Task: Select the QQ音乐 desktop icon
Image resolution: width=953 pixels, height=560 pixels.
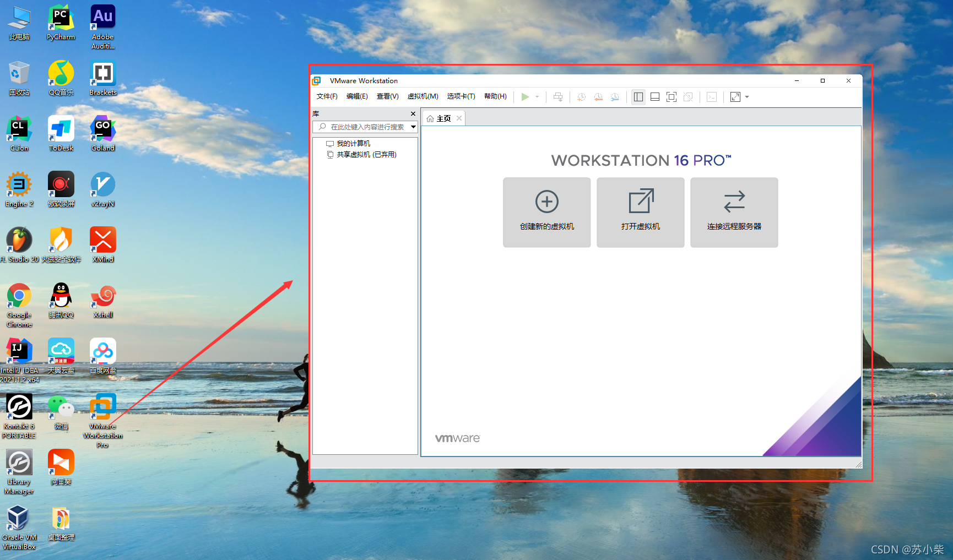Action: 61,79
